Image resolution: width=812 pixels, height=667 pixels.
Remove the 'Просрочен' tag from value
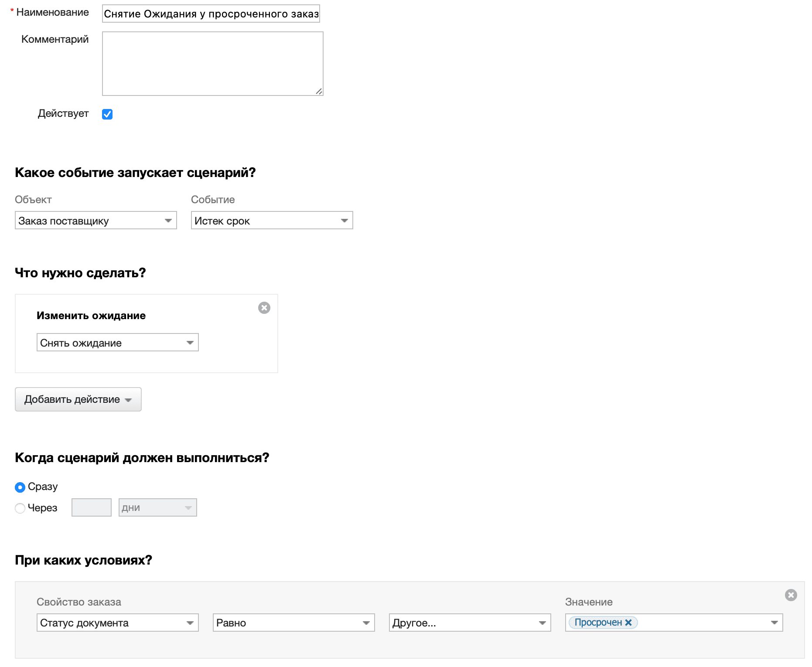click(x=628, y=623)
